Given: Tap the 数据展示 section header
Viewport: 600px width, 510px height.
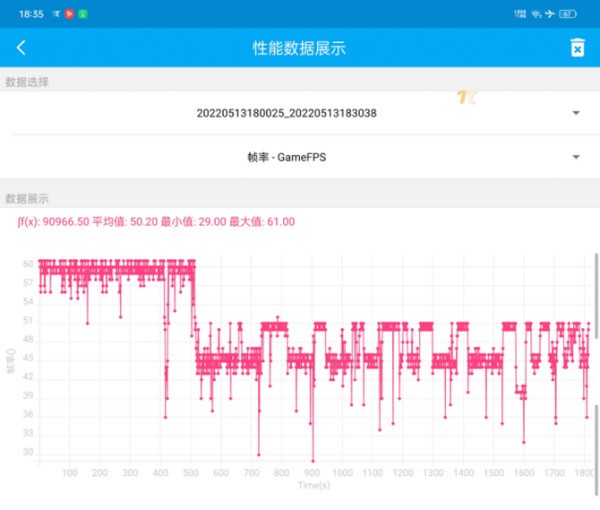Looking at the screenshot, I should pos(27,199).
